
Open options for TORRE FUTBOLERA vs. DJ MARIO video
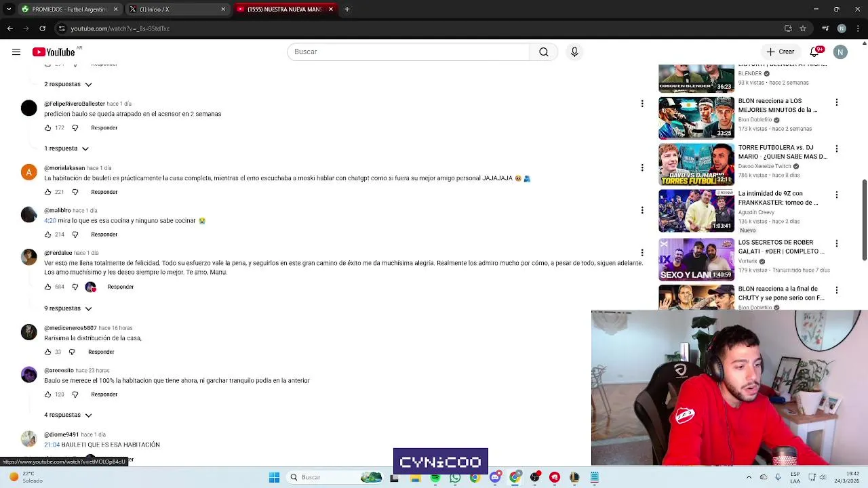837,148
